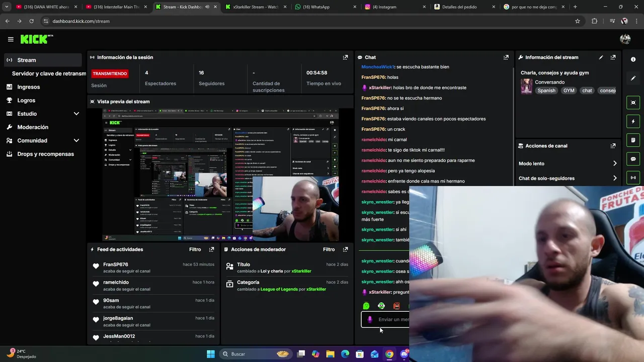Pop out the Acciones de canal panel

(x=613, y=146)
